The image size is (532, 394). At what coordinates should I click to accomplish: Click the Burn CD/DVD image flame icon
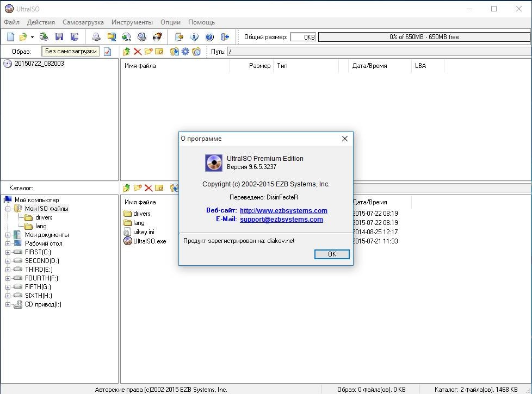157,36
